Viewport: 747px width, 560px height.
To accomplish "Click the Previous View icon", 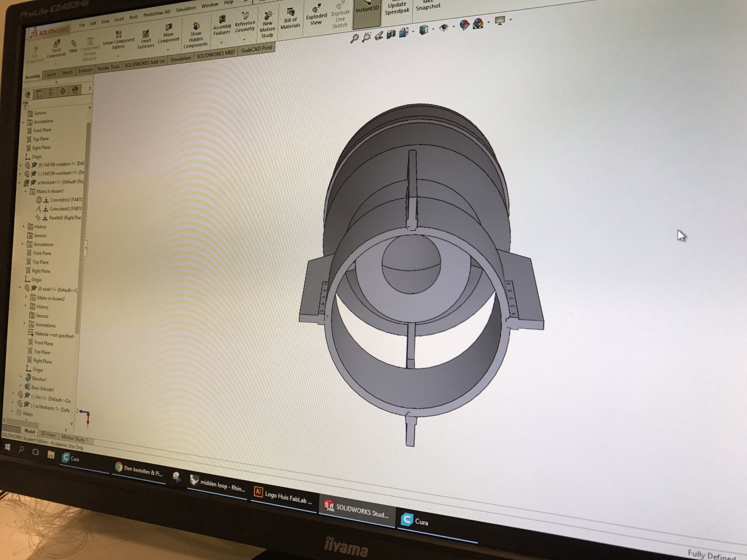I will [x=379, y=35].
